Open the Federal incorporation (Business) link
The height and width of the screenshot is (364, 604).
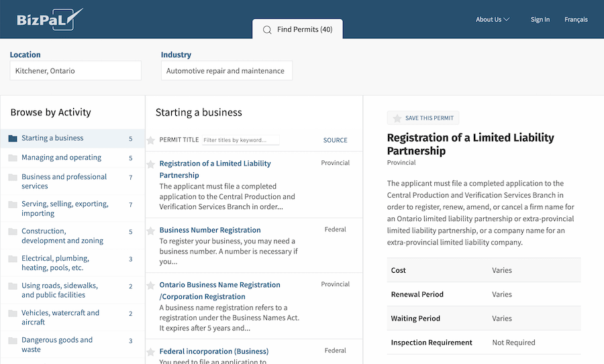click(214, 351)
